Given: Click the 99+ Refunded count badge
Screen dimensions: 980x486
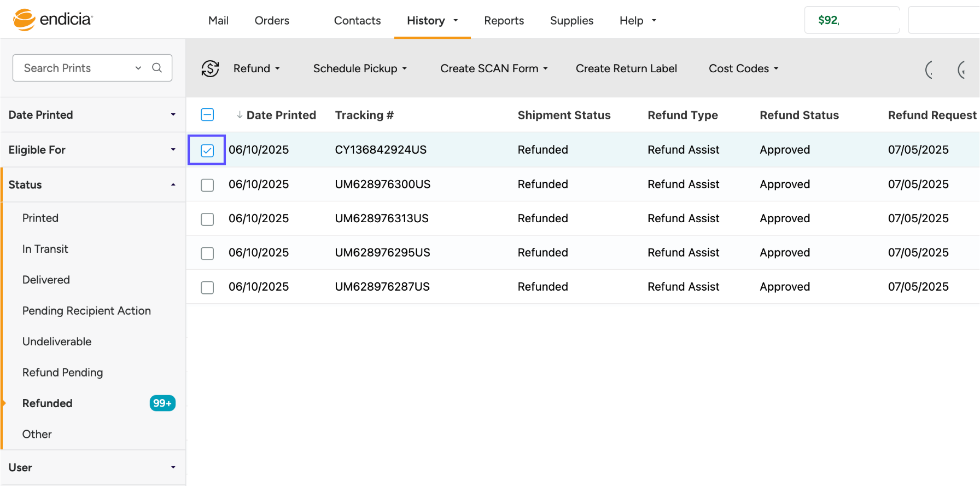Looking at the screenshot, I should coord(162,403).
